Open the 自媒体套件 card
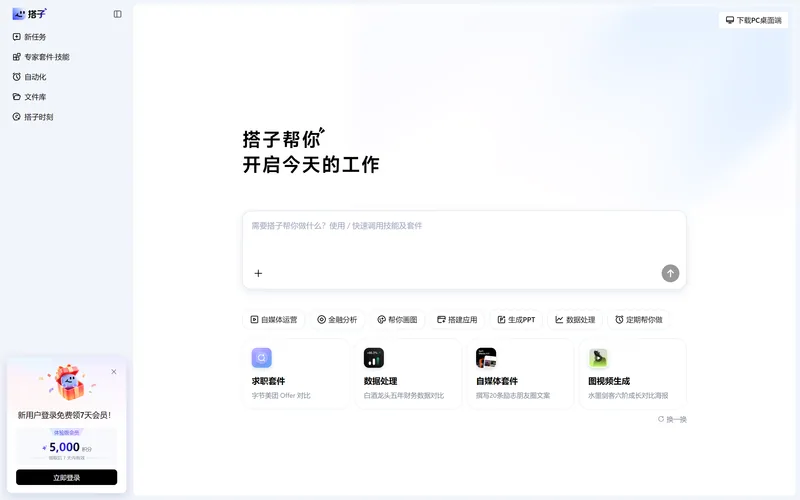This screenshot has height=500, width=800. click(x=520, y=373)
